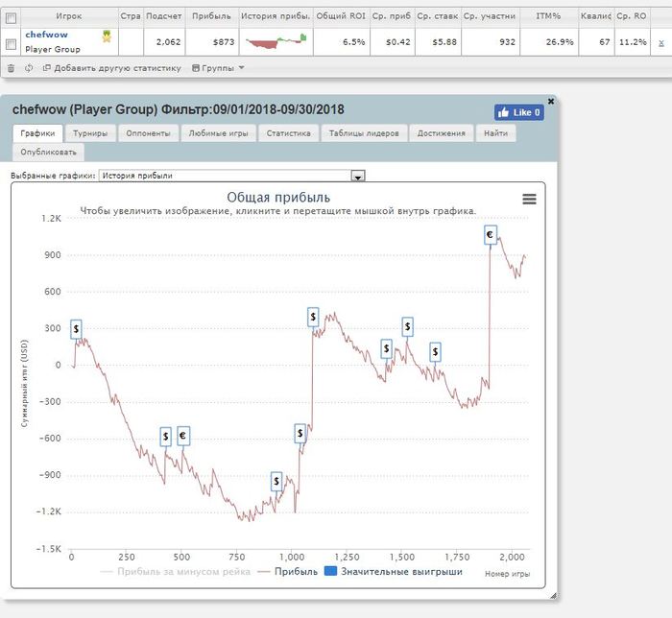Click the euro marker near game 500
The image size is (672, 618).
coord(183,436)
